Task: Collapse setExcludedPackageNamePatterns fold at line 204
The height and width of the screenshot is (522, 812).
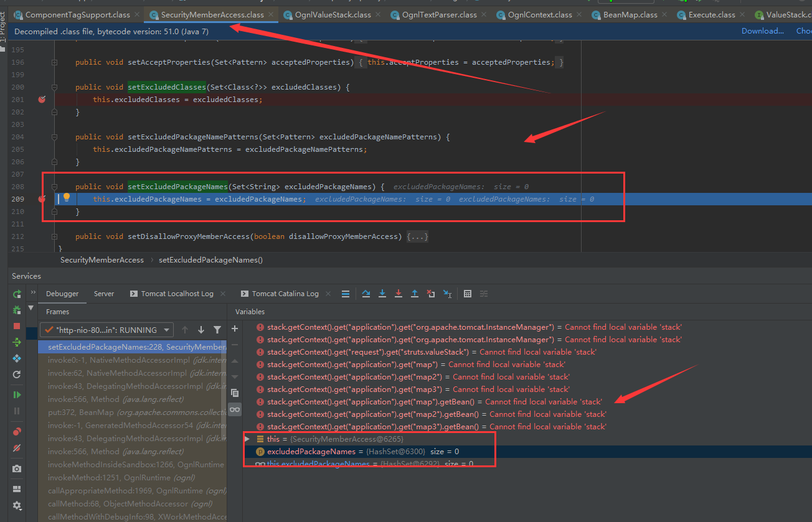Action: (x=55, y=137)
